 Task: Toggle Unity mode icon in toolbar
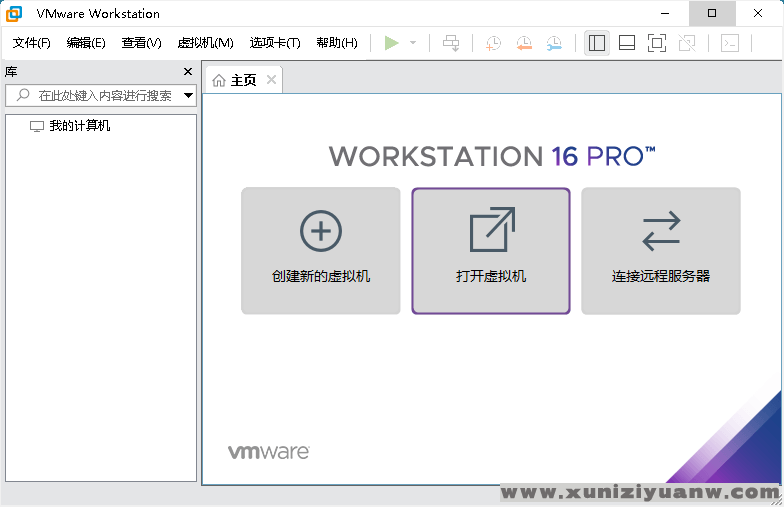tap(686, 43)
